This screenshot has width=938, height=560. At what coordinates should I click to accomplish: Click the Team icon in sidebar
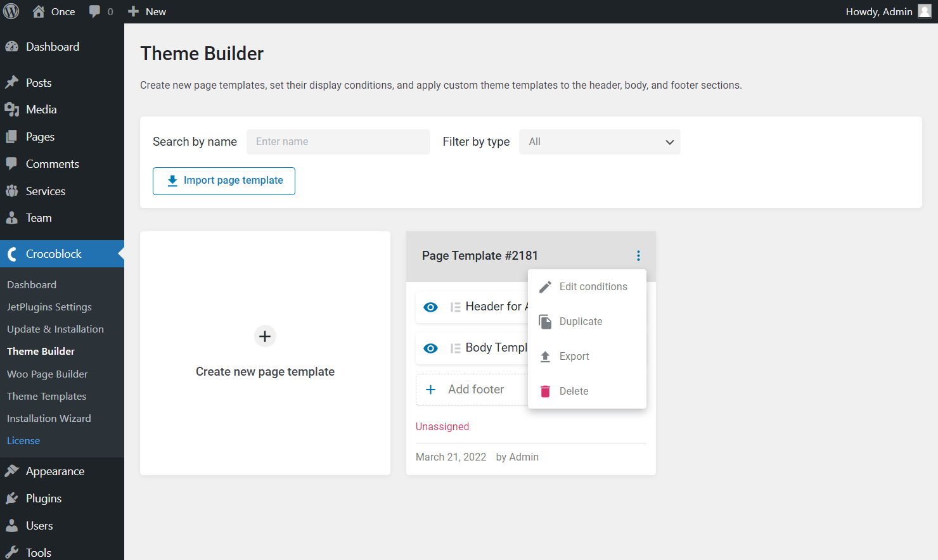tap(12, 217)
